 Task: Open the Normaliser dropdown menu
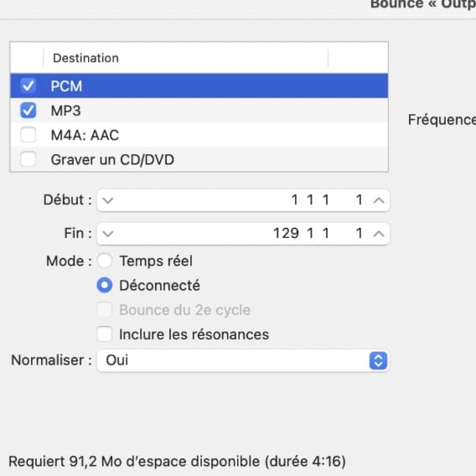pyautogui.click(x=243, y=360)
